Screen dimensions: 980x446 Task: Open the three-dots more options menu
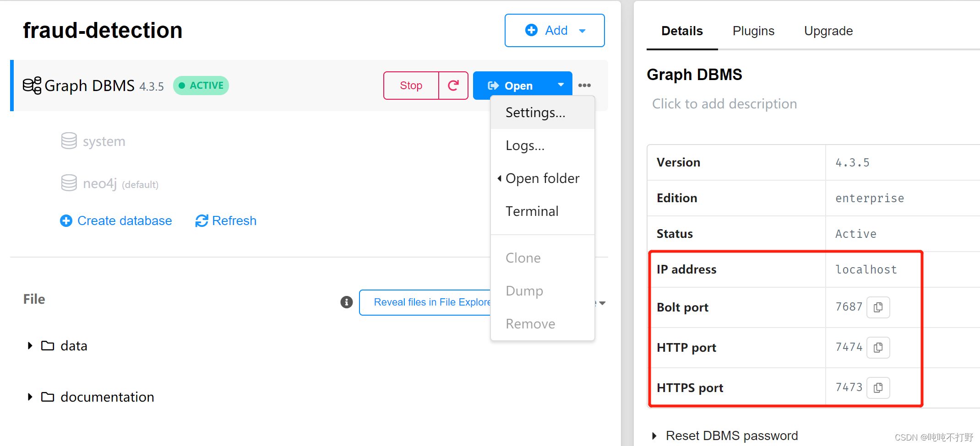584,86
